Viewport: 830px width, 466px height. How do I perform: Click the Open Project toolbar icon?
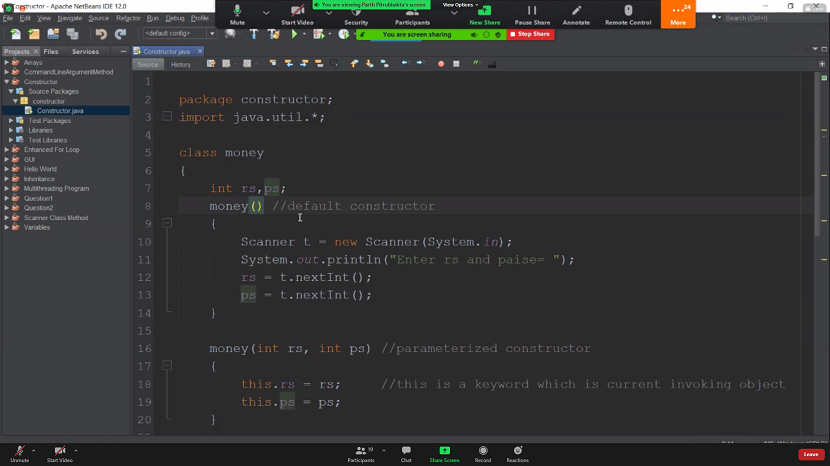pyautogui.click(x=53, y=34)
